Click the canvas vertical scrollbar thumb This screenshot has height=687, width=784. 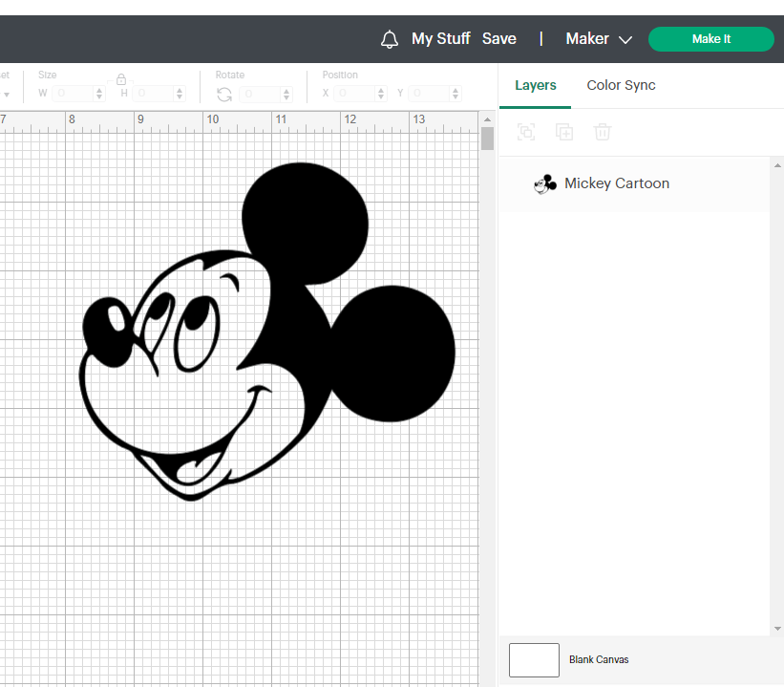pos(488,139)
